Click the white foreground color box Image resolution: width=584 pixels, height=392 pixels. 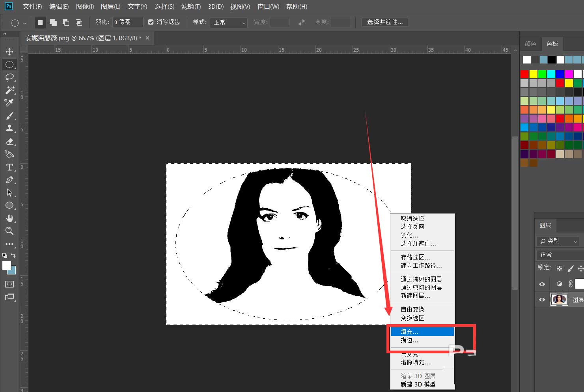(6, 265)
